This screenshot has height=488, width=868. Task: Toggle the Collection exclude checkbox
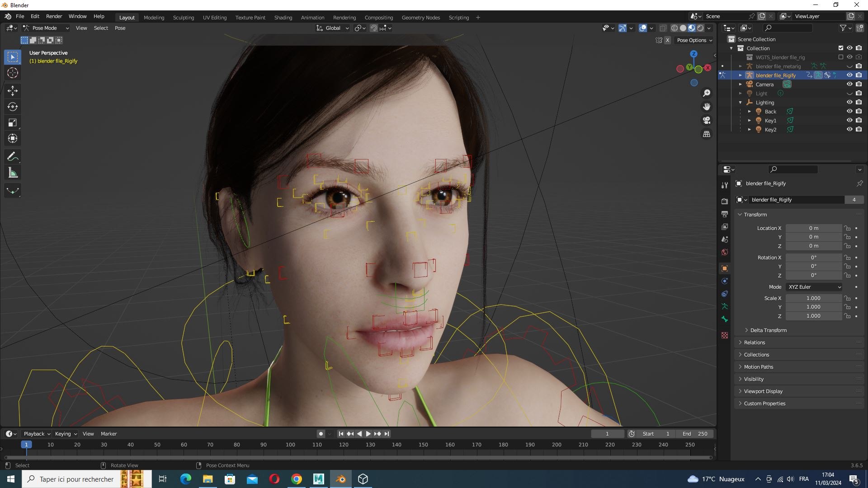pos(841,48)
